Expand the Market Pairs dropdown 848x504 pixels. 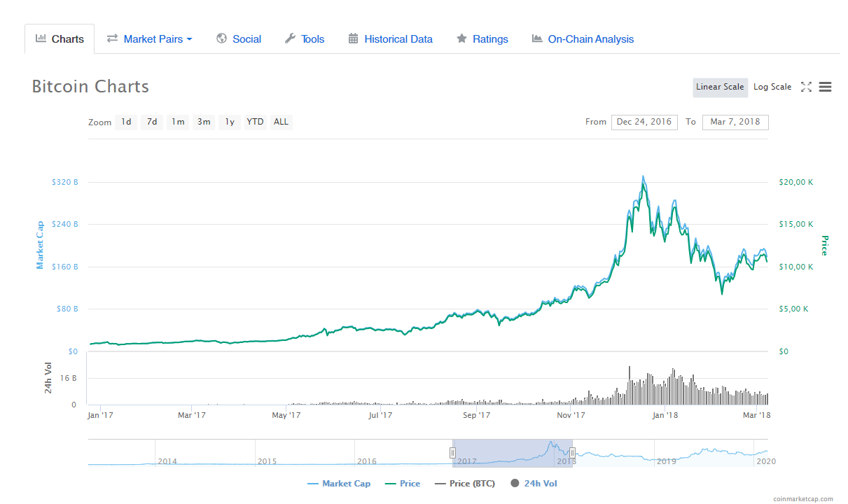point(149,39)
